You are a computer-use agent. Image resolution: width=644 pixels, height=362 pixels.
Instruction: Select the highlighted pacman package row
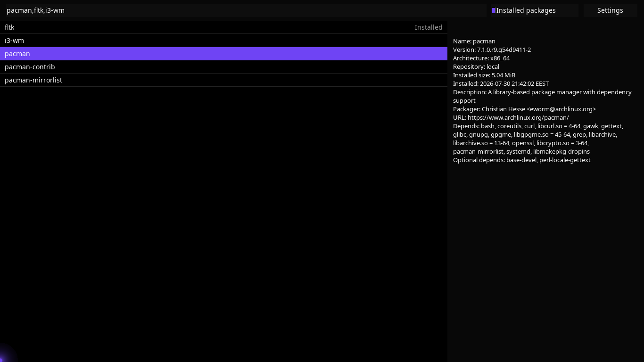click(223, 54)
